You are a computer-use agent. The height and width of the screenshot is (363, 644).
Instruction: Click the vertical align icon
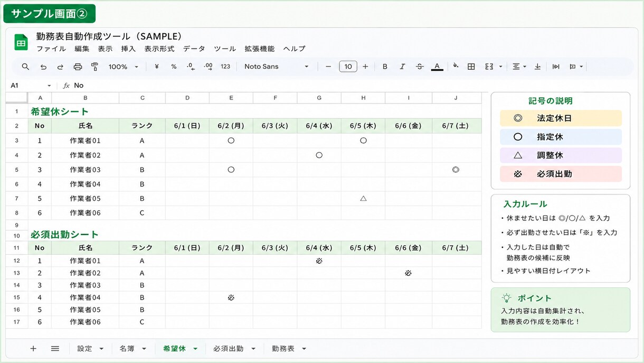pos(538,67)
